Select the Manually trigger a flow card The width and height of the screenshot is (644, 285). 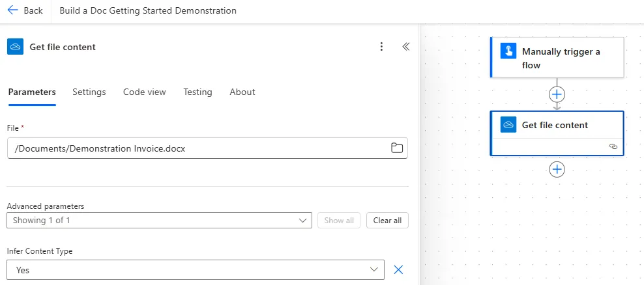557,57
